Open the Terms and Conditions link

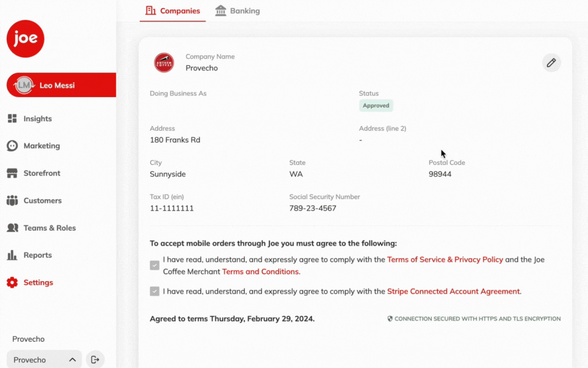260,271
